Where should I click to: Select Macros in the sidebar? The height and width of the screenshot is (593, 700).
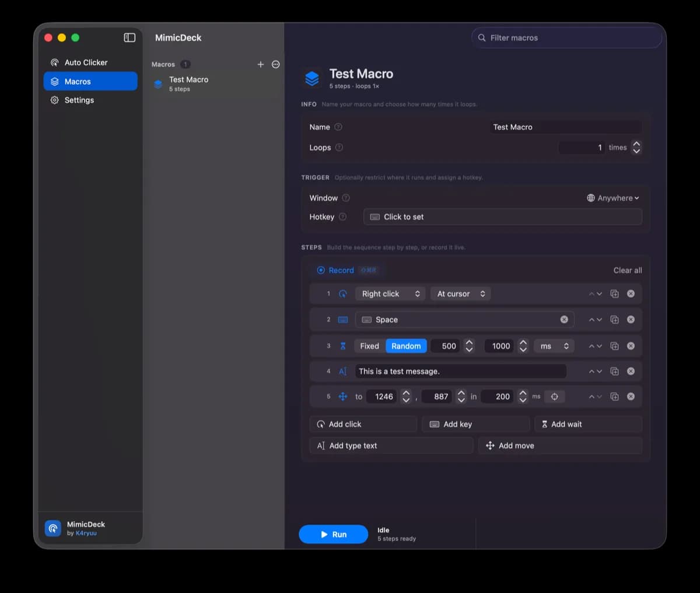[x=90, y=81]
